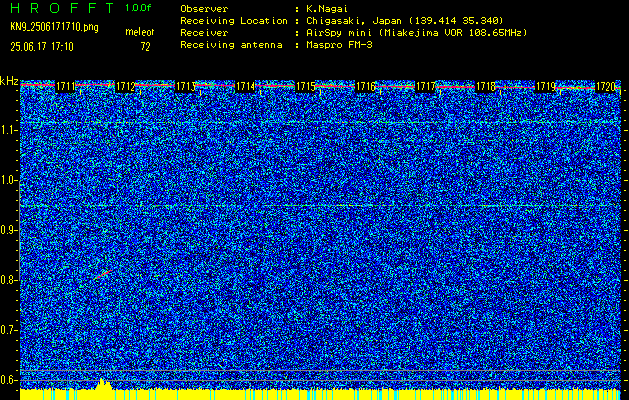Select the filename KN9_2506171710.png

(54, 27)
